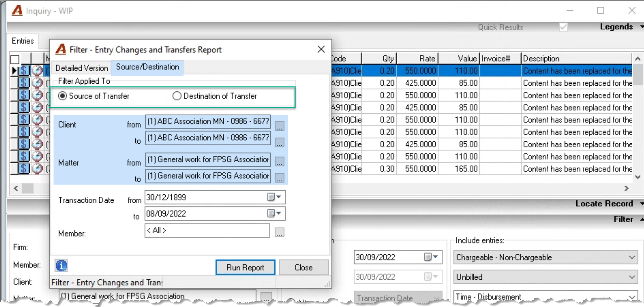Image resolution: width=644 pixels, height=307 pixels.
Task: Expand the Unbilled dropdown
Action: pos(632,277)
